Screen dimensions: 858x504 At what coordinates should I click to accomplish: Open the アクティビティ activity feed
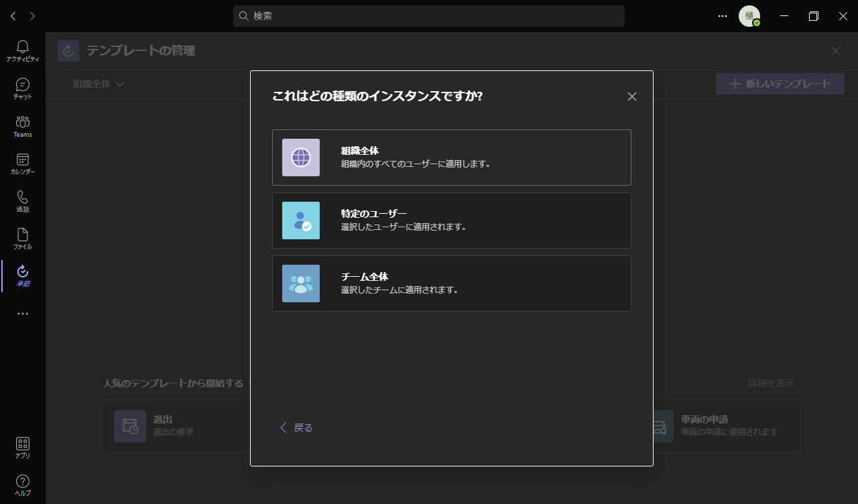tap(23, 51)
